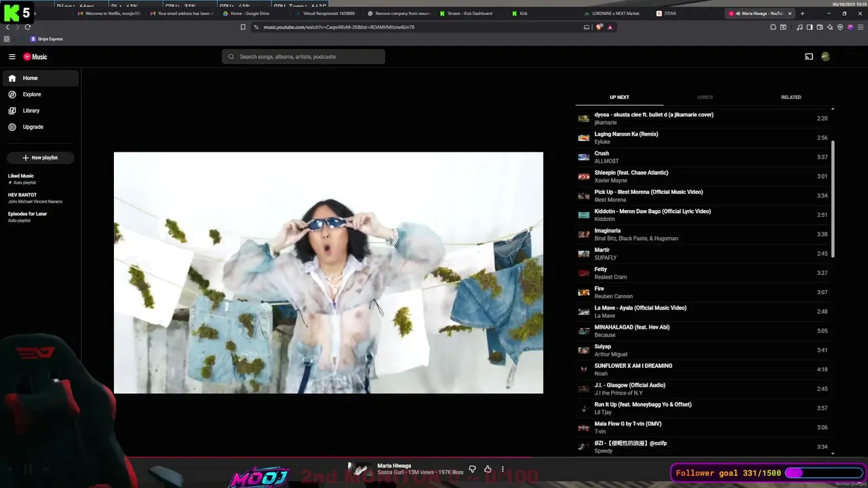Click the Maria Hiwaga player bar thumbnail
The image size is (868, 488).
coord(359,469)
